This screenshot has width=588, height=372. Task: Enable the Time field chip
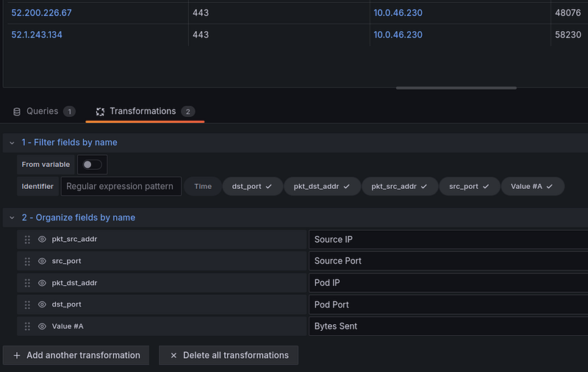pyautogui.click(x=203, y=187)
